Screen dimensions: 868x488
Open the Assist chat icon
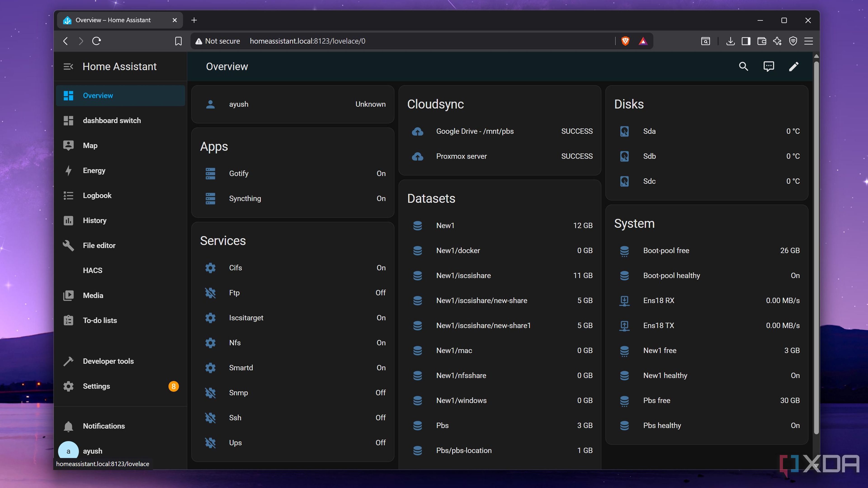(x=769, y=67)
